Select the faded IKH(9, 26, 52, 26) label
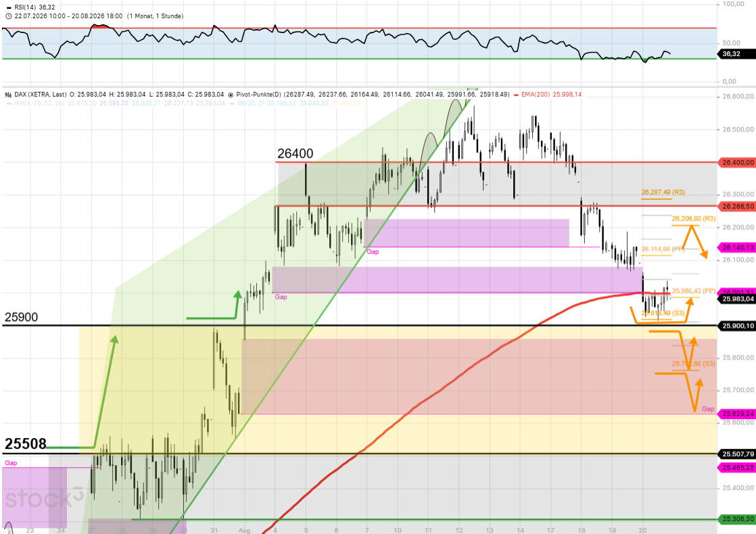756x534 pixels. [39, 103]
